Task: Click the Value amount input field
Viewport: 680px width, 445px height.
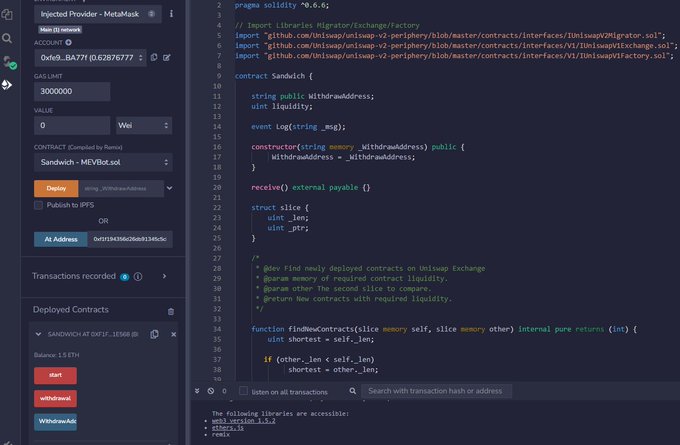Action: tap(72, 125)
